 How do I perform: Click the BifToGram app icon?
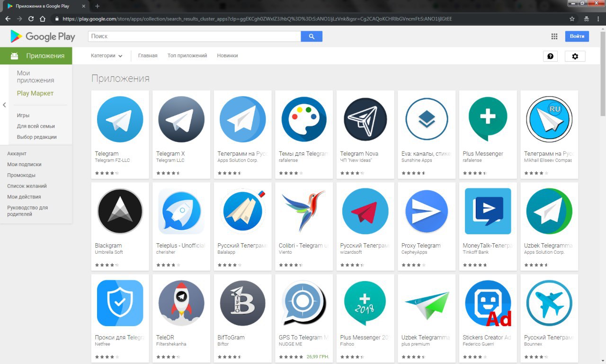[x=242, y=303]
